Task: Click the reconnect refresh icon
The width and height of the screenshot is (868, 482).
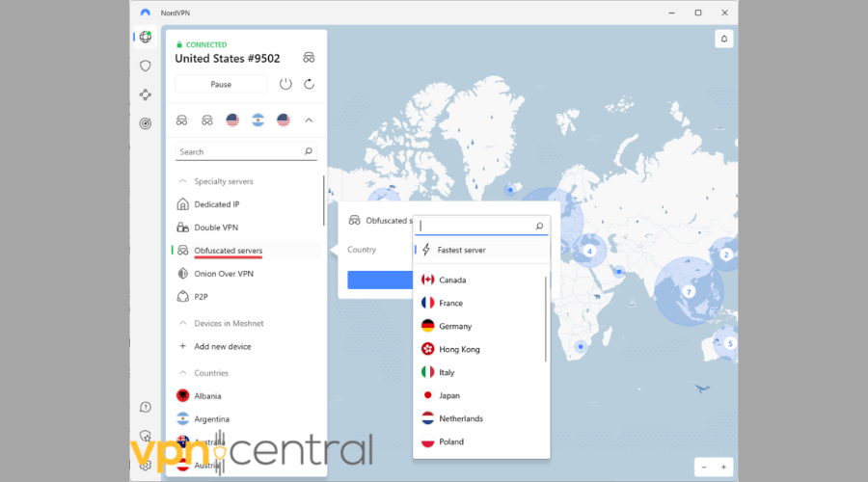Action: click(309, 84)
